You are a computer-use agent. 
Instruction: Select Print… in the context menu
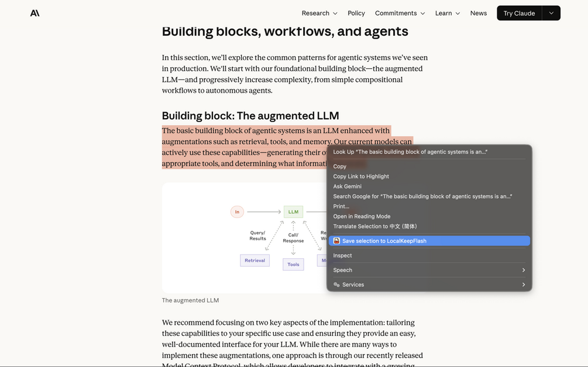coord(429,206)
